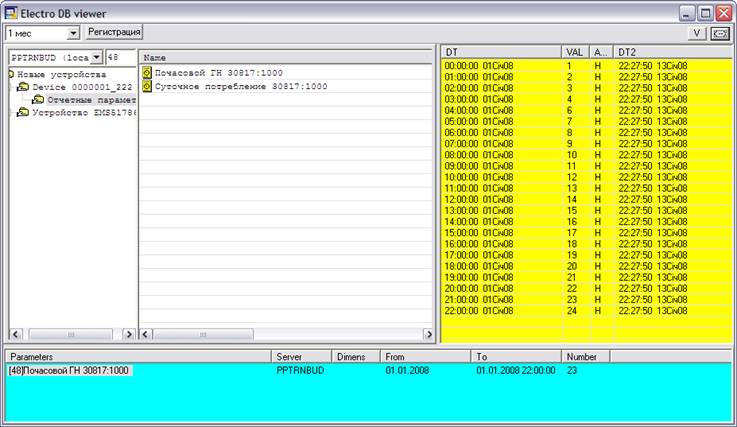This screenshot has width=737, height=427.
Task: Select the [48]Почасовой ГН row in Parameters list
Action: (70, 371)
